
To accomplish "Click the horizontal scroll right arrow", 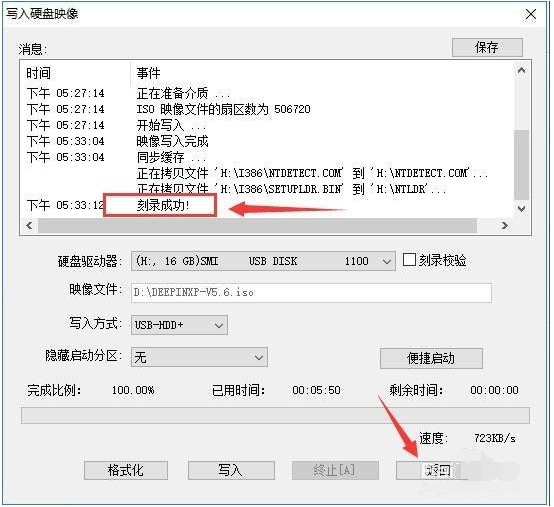I will tap(505, 225).
